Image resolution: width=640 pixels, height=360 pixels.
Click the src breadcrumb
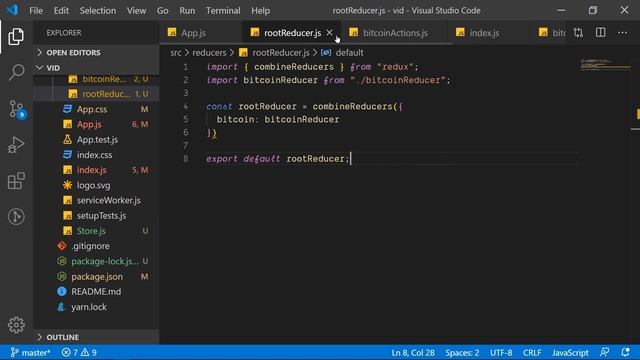pyautogui.click(x=176, y=53)
